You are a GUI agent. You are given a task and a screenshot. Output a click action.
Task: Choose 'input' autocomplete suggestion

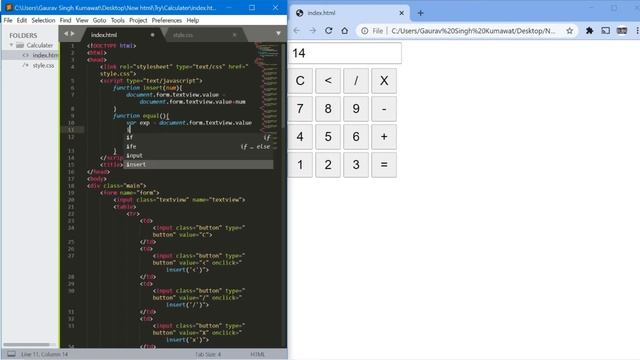pos(199,156)
